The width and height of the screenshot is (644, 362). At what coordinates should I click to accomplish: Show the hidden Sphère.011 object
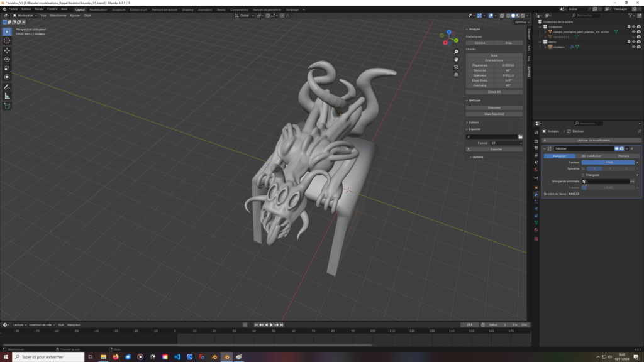tap(634, 37)
